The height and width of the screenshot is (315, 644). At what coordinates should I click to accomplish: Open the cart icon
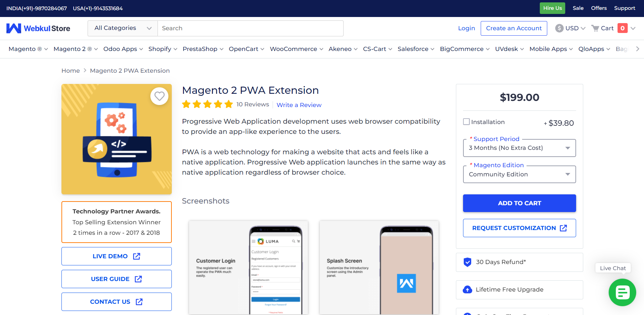click(595, 28)
